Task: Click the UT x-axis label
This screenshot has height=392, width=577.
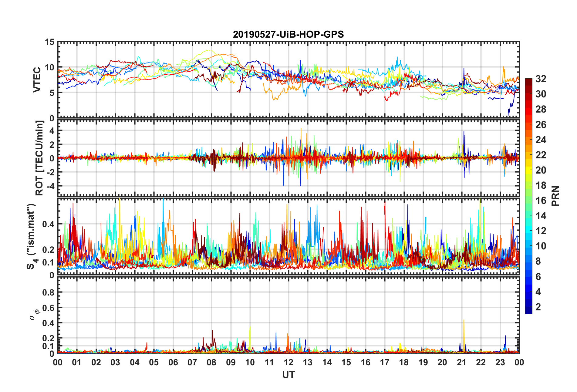Action: click(288, 375)
